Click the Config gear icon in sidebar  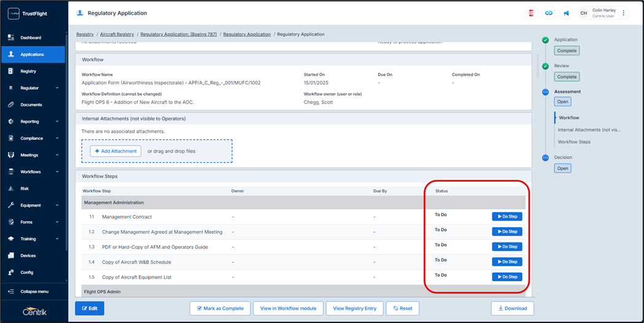tap(11, 272)
